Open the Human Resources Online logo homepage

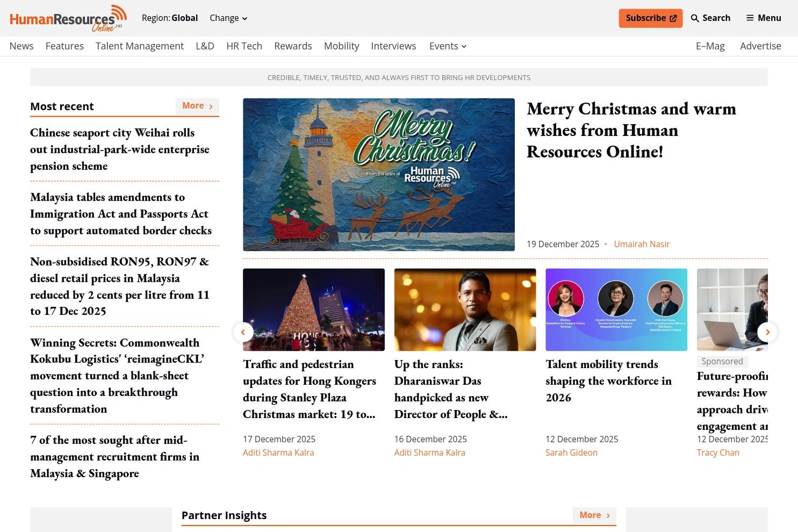[x=68, y=18]
